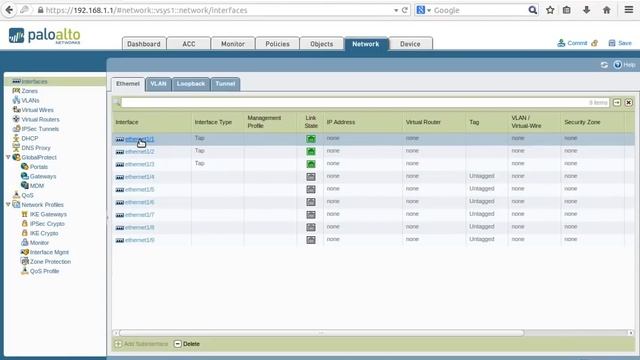Open the URL bar history dropdown
Image resolution: width=640 pixels, height=360 pixels.
click(396, 11)
